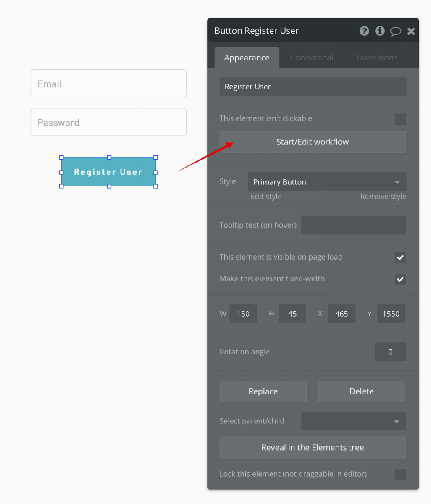Click the help question mark icon

pyautogui.click(x=364, y=31)
